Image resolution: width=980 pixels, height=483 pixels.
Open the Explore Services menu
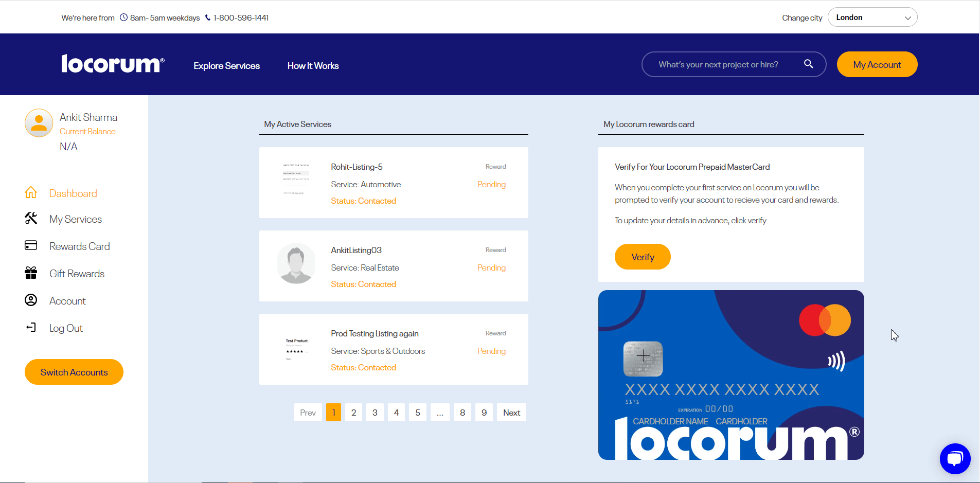pyautogui.click(x=226, y=66)
